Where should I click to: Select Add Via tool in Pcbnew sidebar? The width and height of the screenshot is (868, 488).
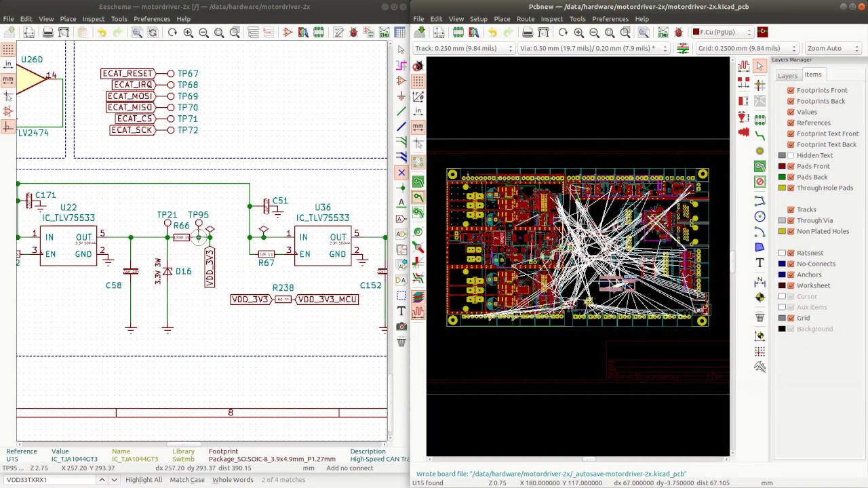pos(759,151)
